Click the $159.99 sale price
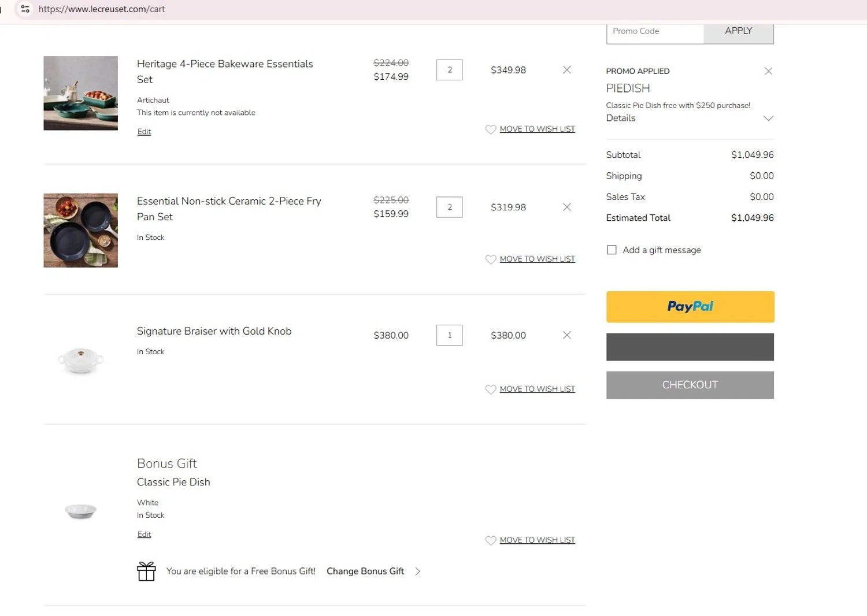This screenshot has height=616, width=867. pyautogui.click(x=391, y=214)
